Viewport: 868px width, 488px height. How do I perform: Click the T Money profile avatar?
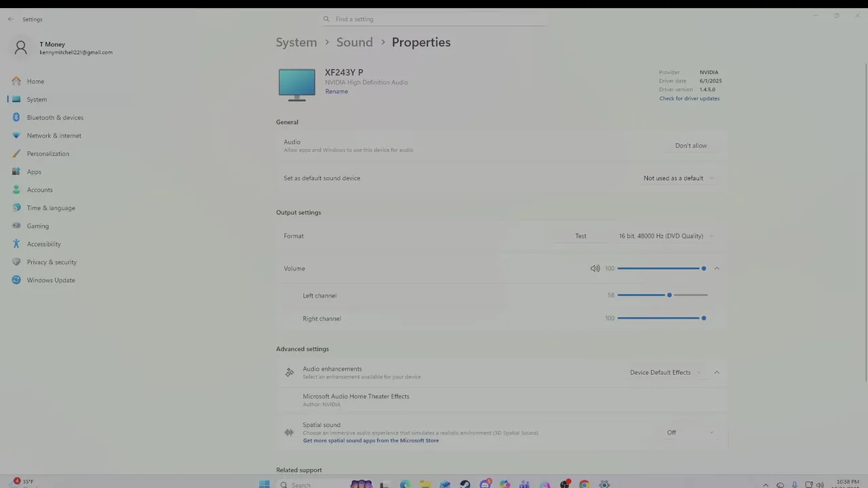tap(21, 47)
